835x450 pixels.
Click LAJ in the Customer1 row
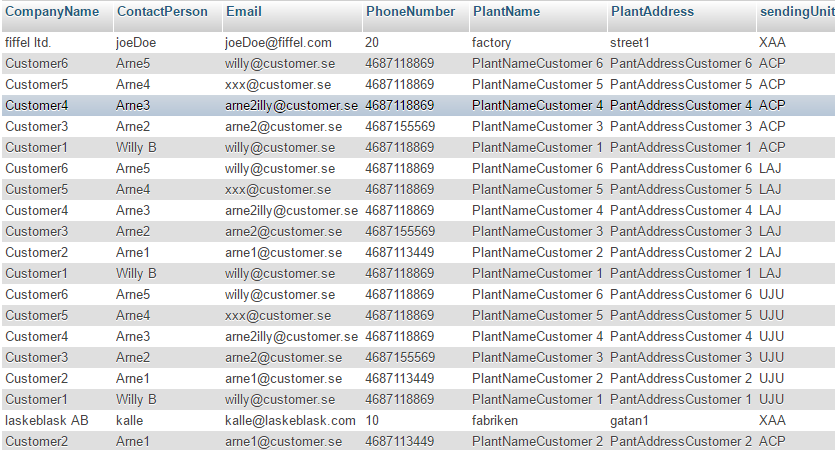coord(770,274)
